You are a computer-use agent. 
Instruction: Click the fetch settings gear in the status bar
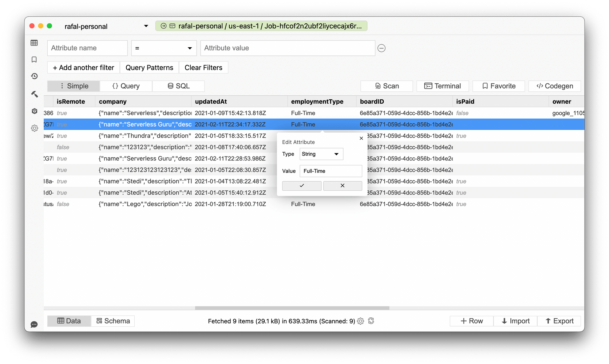[x=360, y=321]
